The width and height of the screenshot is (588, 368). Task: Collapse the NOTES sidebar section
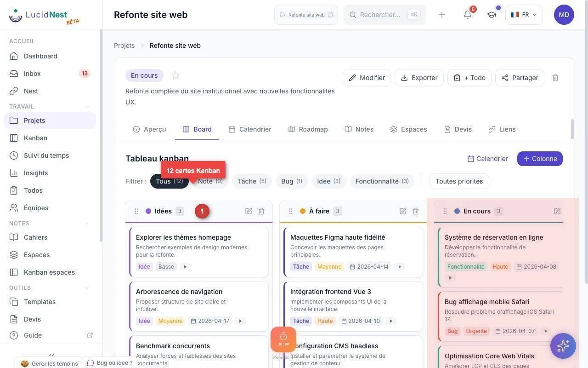coord(87,224)
